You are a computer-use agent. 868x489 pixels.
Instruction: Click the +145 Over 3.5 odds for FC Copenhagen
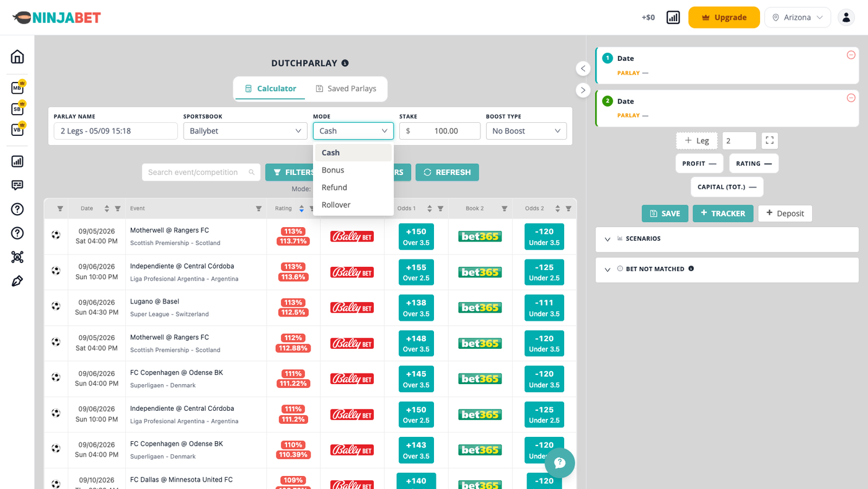tap(416, 379)
